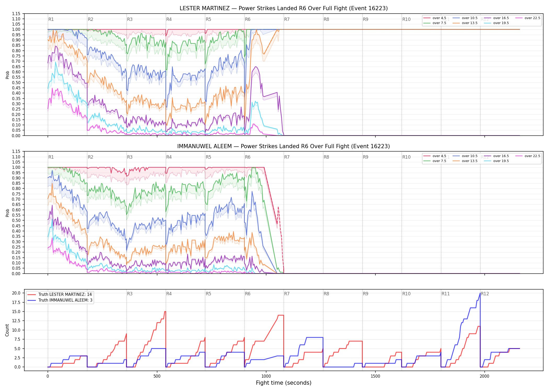Click the x-axis tick label 1000

pyautogui.click(x=266, y=376)
